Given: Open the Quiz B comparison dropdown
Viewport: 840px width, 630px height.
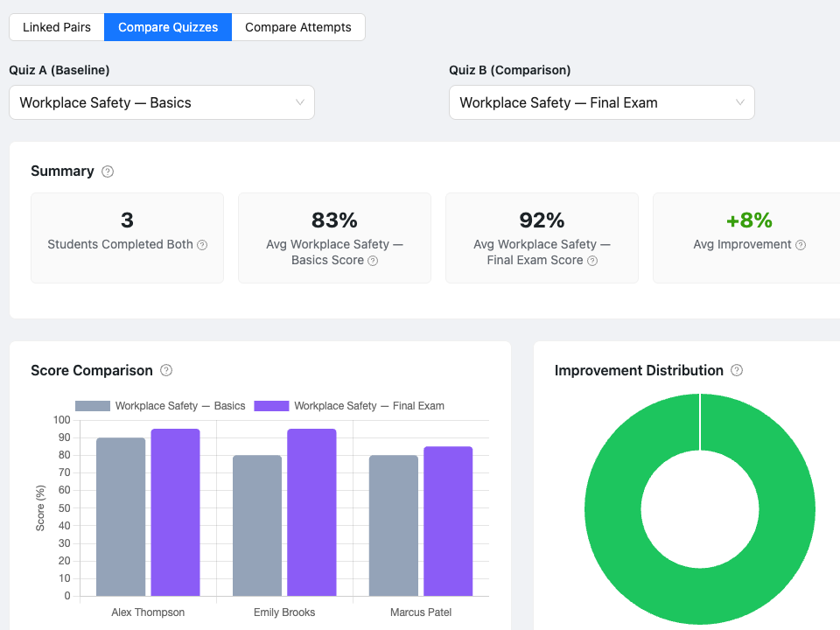Looking at the screenshot, I should point(602,102).
